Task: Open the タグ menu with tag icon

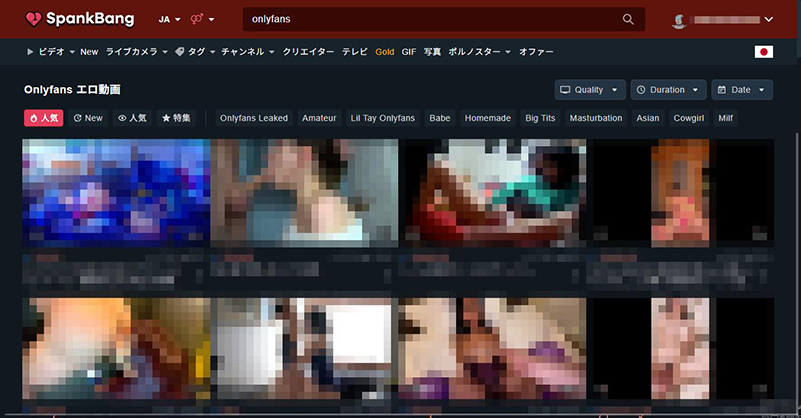Action: pos(195,52)
